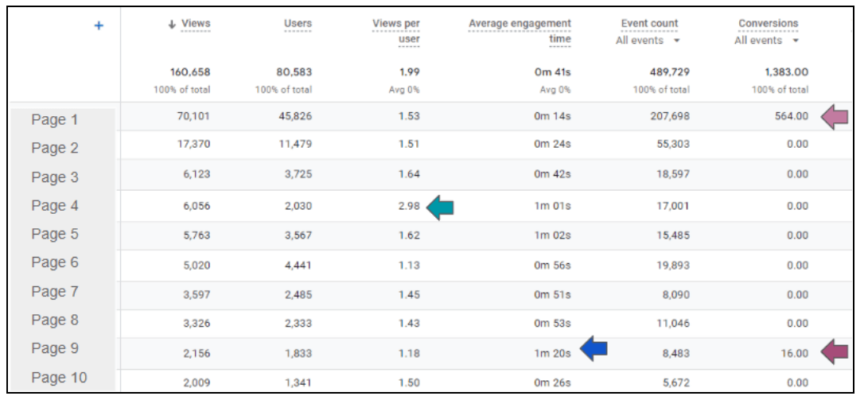Click the Event count column header

tap(649, 23)
